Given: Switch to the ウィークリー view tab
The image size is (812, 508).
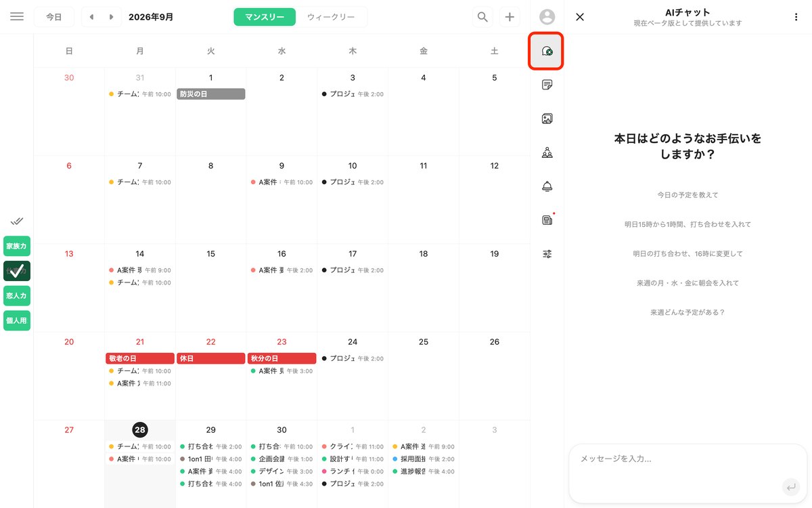Looking at the screenshot, I should 331,17.
